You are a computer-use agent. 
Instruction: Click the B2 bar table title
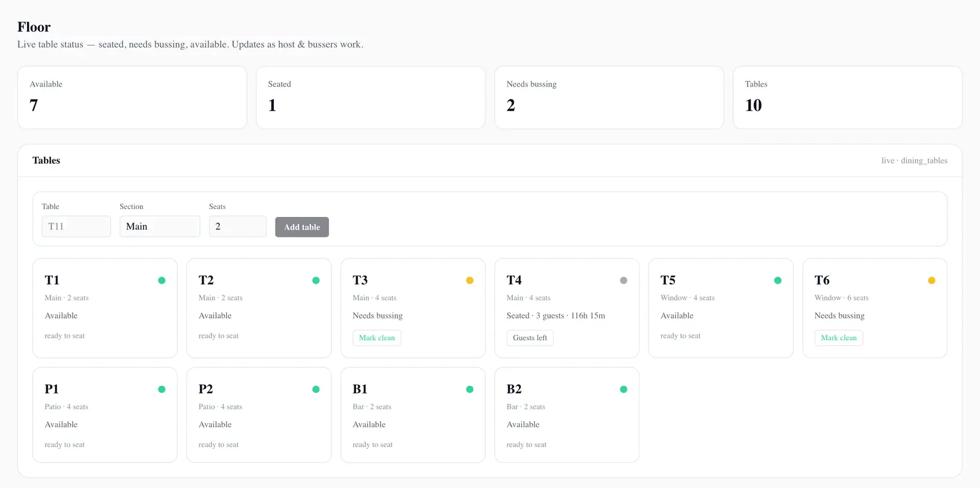pyautogui.click(x=514, y=389)
